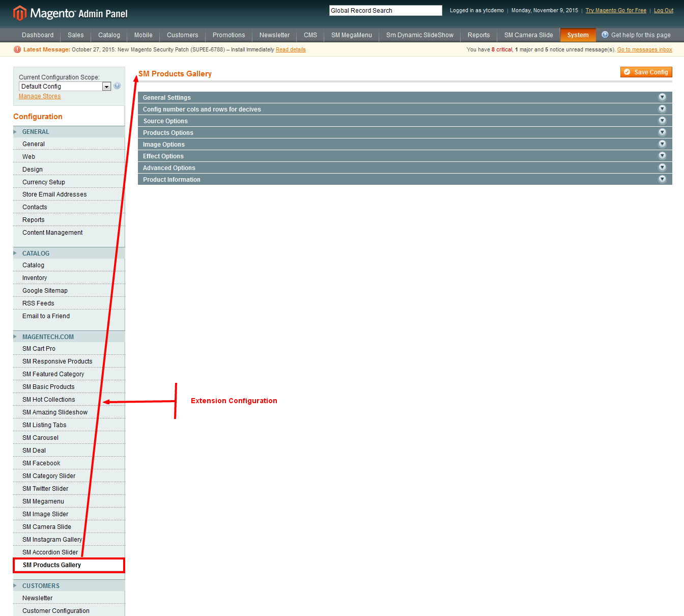
Task: Open the Reports top menu
Action: click(479, 35)
